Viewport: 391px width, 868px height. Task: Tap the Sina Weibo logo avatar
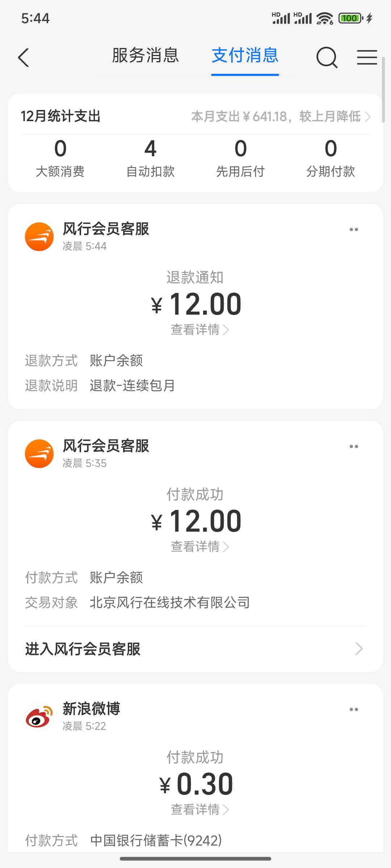click(39, 716)
